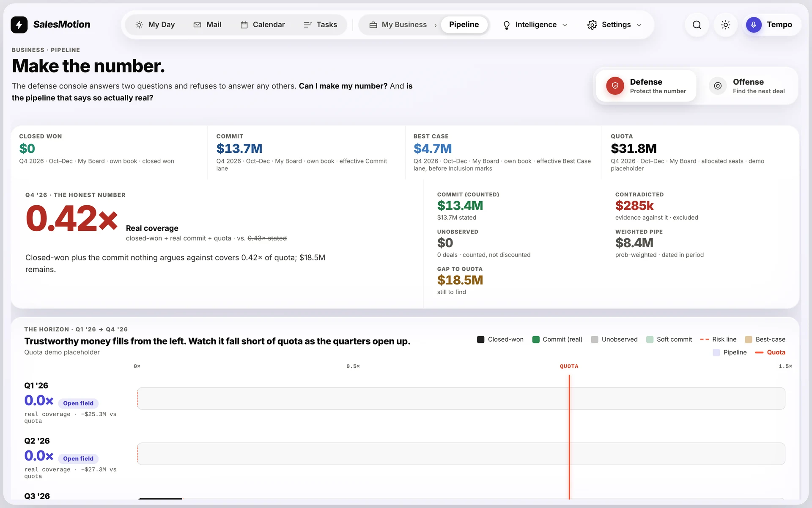The width and height of the screenshot is (812, 508).
Task: Click the Tasks list icon
Action: (x=307, y=25)
